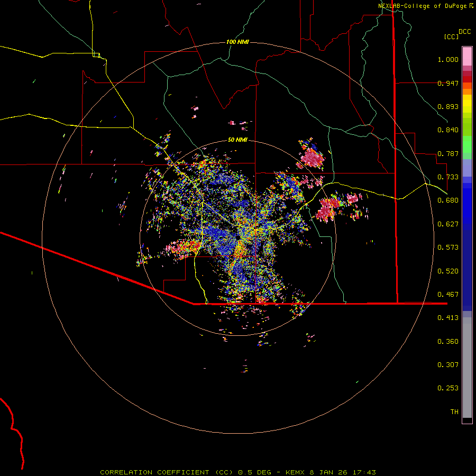Click the 0.307 scale value
This screenshot has width=476, height=476.
(x=448, y=365)
